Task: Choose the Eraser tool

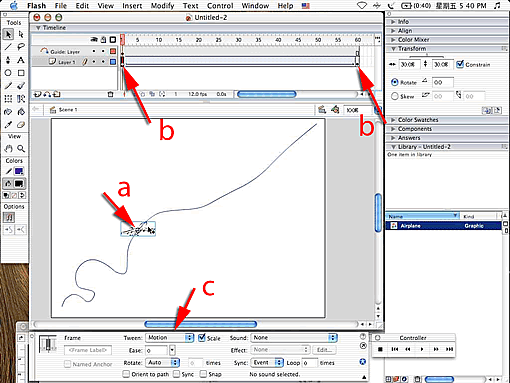Action: [x=21, y=125]
